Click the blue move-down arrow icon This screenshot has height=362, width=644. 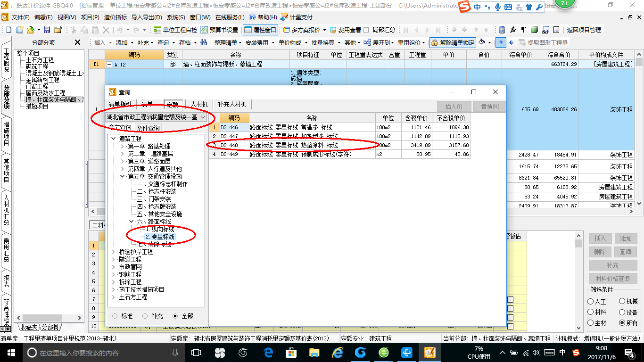512,42
